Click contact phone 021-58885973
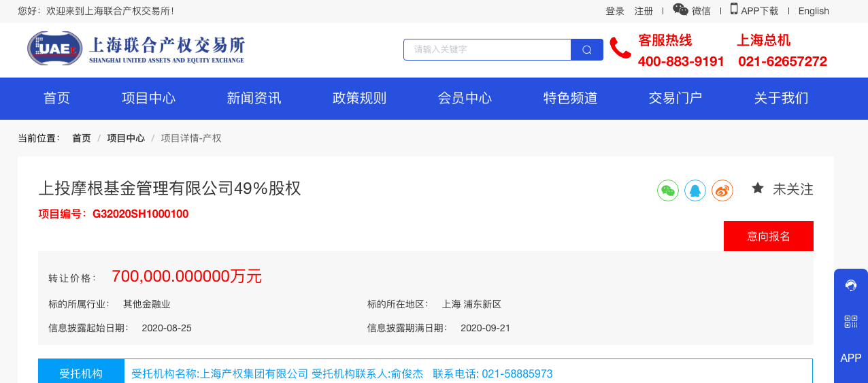868x383 pixels. (x=517, y=374)
